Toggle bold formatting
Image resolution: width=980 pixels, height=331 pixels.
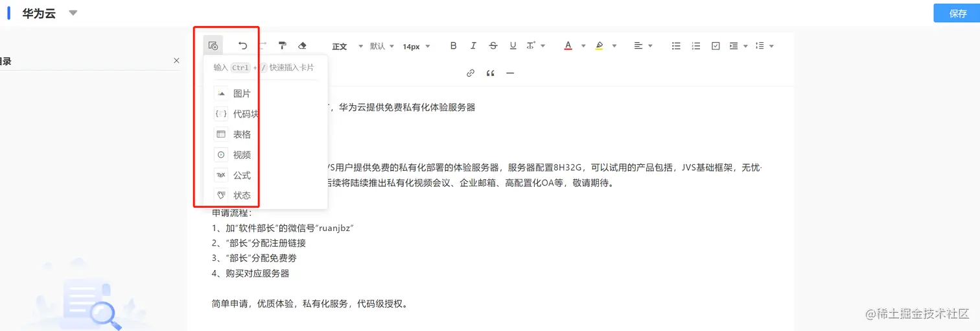coord(453,45)
